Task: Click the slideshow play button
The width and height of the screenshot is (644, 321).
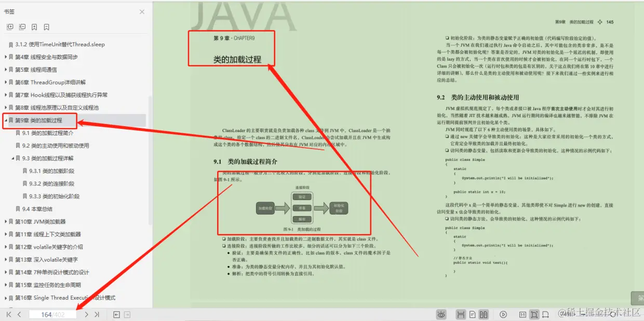Action: click(503, 314)
